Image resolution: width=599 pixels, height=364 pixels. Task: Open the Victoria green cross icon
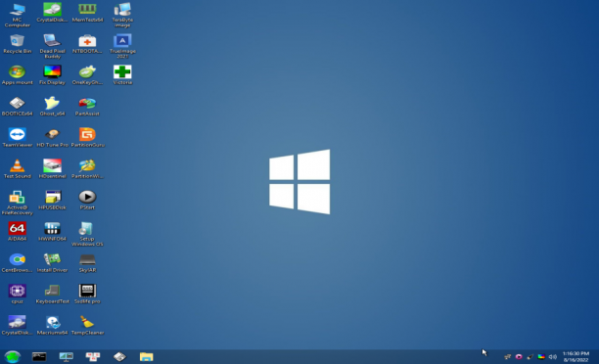(x=122, y=75)
